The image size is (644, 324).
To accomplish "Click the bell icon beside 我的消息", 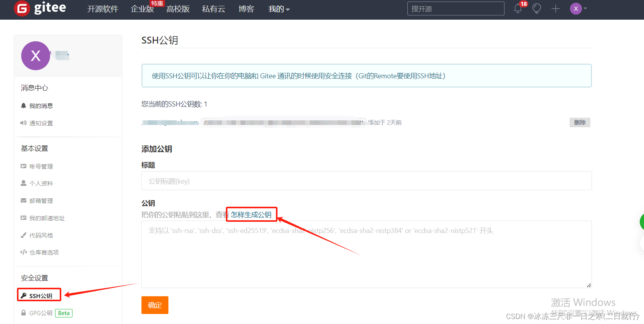I will tap(24, 105).
